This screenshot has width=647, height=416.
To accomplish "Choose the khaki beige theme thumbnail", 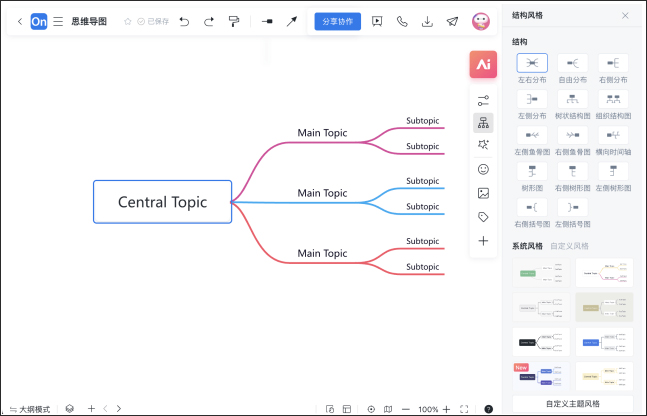I will 604,307.
